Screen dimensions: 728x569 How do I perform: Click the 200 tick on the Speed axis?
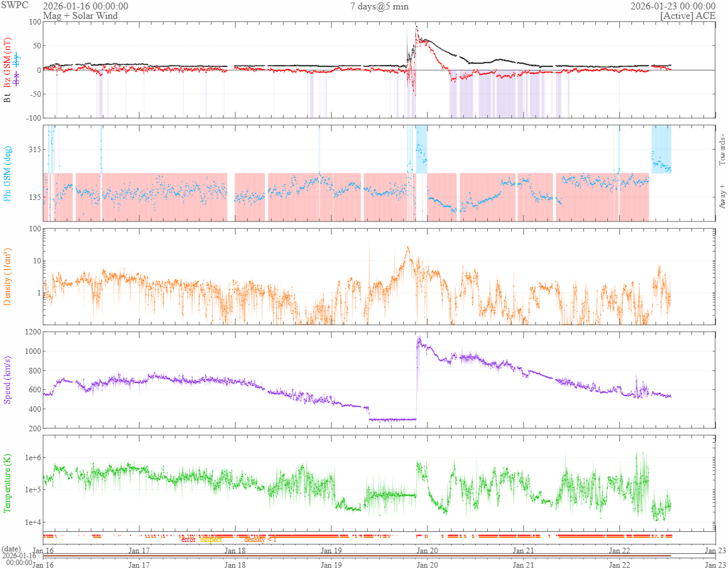coord(35,428)
